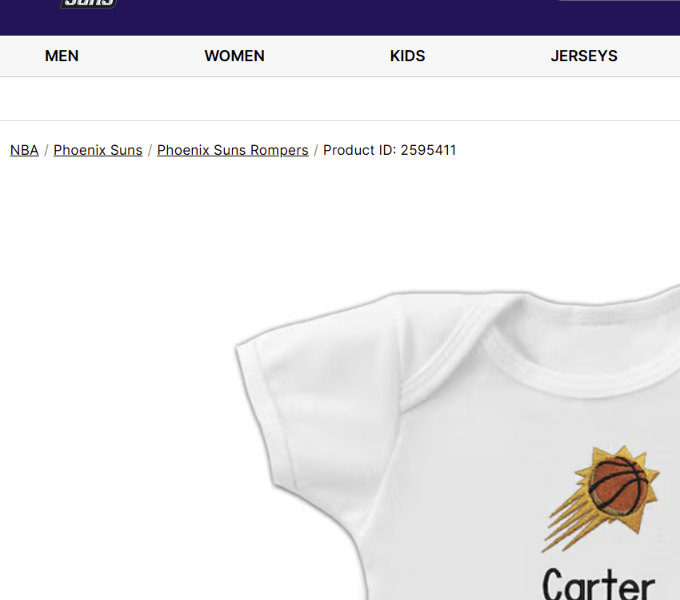Select the Product ID 2595411 text

click(x=389, y=150)
